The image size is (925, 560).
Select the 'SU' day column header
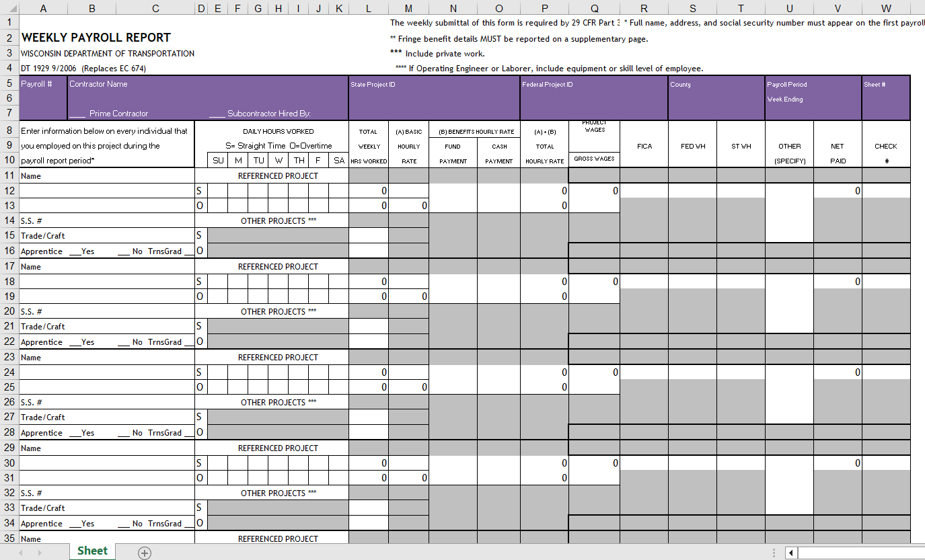point(218,160)
